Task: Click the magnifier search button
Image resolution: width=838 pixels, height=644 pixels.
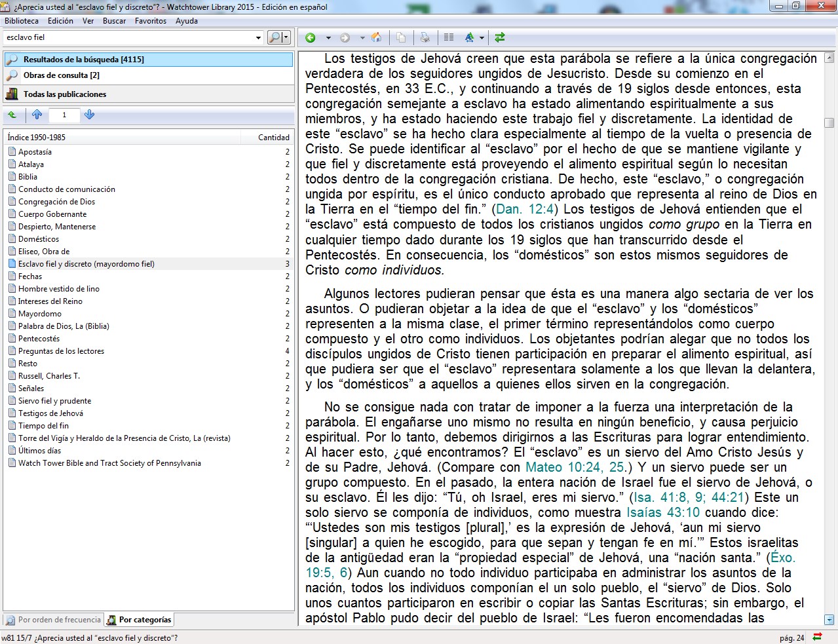Action: point(275,37)
